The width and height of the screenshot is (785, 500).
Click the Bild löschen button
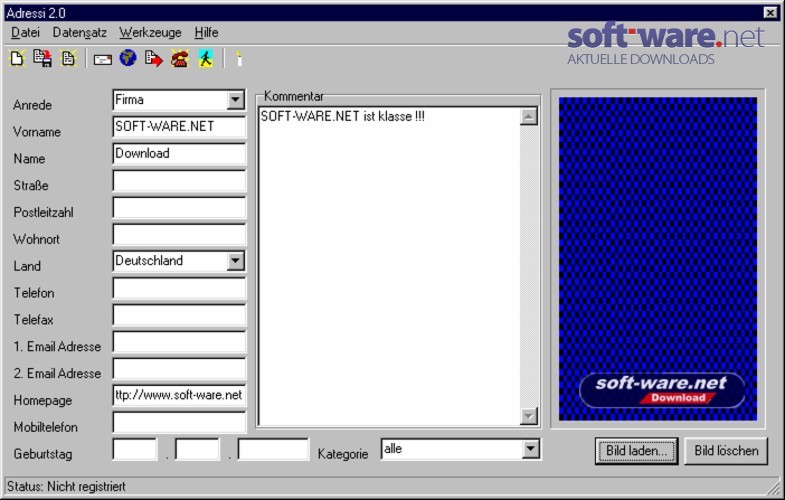click(x=726, y=451)
